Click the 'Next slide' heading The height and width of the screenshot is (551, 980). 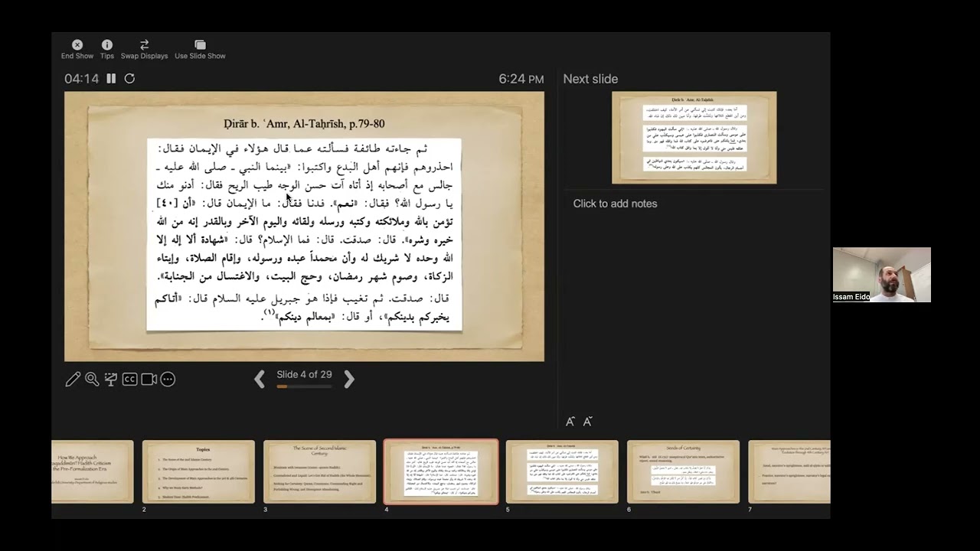coord(590,79)
